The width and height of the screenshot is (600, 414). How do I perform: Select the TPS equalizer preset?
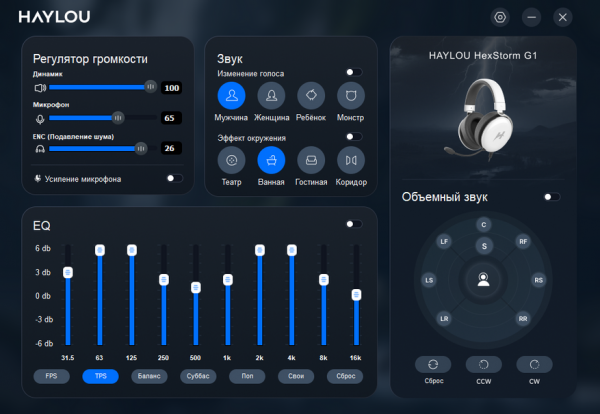click(101, 376)
